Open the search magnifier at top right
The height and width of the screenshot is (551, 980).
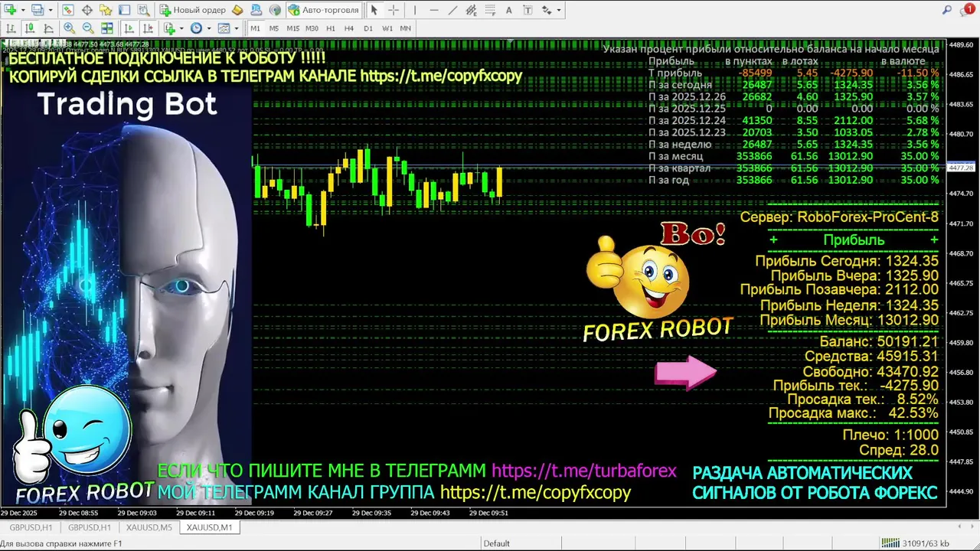947,10
